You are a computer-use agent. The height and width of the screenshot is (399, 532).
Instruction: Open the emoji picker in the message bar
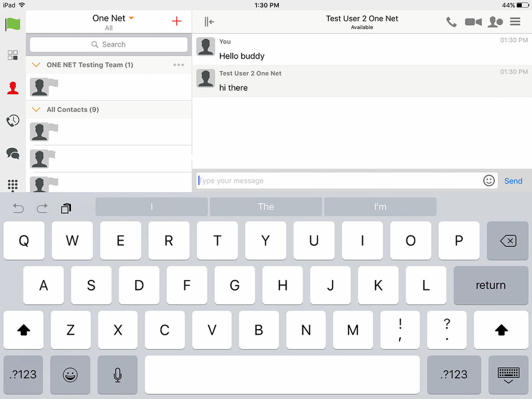[x=488, y=180]
